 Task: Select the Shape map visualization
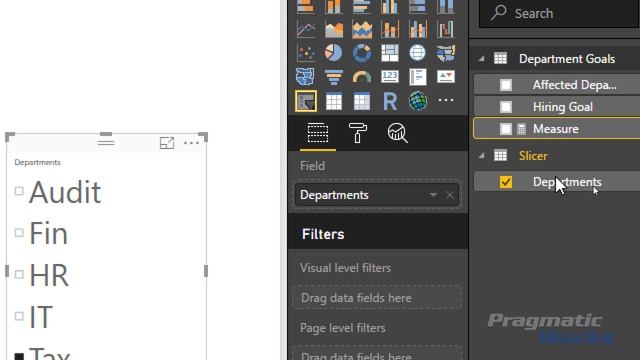(306, 77)
